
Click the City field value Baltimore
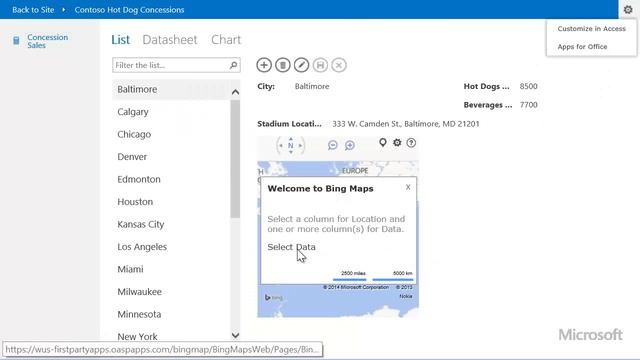tap(312, 86)
